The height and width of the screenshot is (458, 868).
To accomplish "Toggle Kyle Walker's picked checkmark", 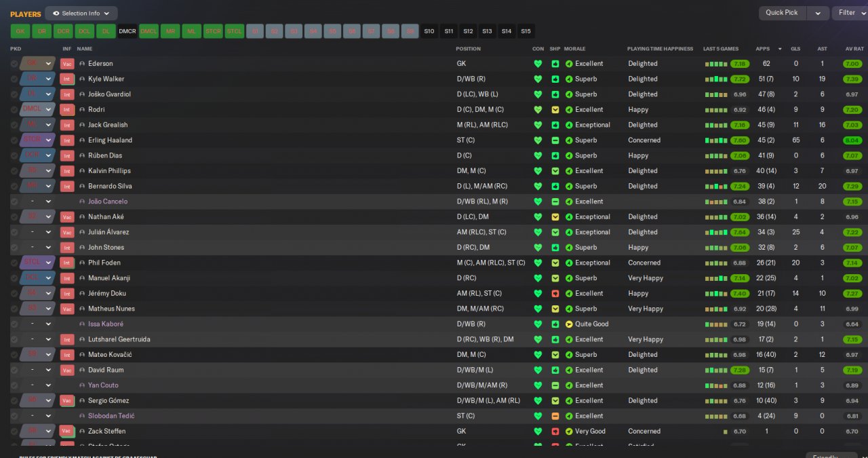I will 14,79.
